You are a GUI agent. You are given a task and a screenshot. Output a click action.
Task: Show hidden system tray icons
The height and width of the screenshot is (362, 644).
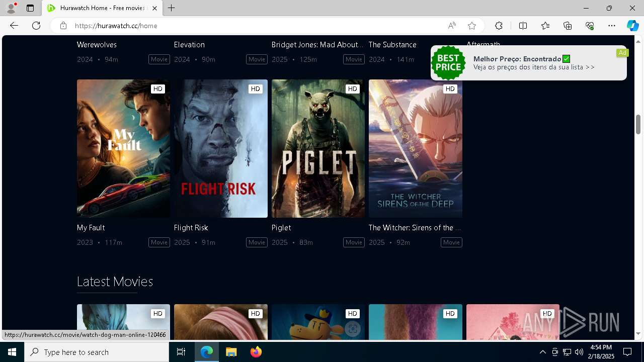click(542, 352)
